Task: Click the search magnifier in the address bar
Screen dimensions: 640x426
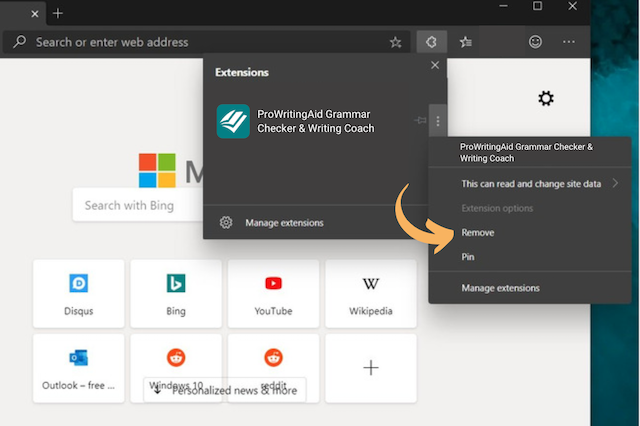Action: point(19,42)
